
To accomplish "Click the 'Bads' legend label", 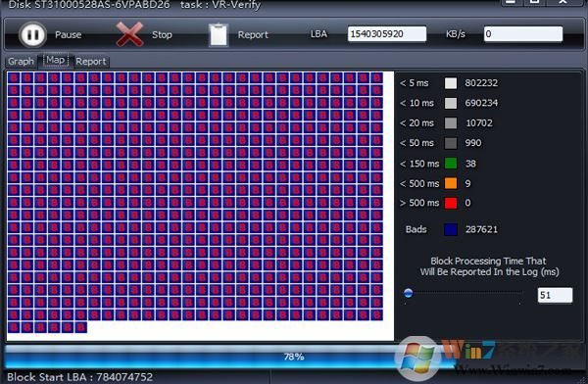I will click(416, 229).
